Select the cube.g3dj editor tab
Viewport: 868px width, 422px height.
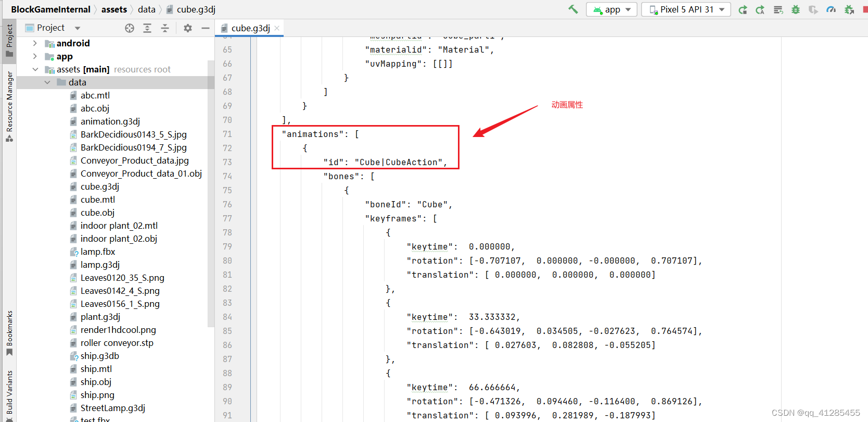(x=250, y=28)
